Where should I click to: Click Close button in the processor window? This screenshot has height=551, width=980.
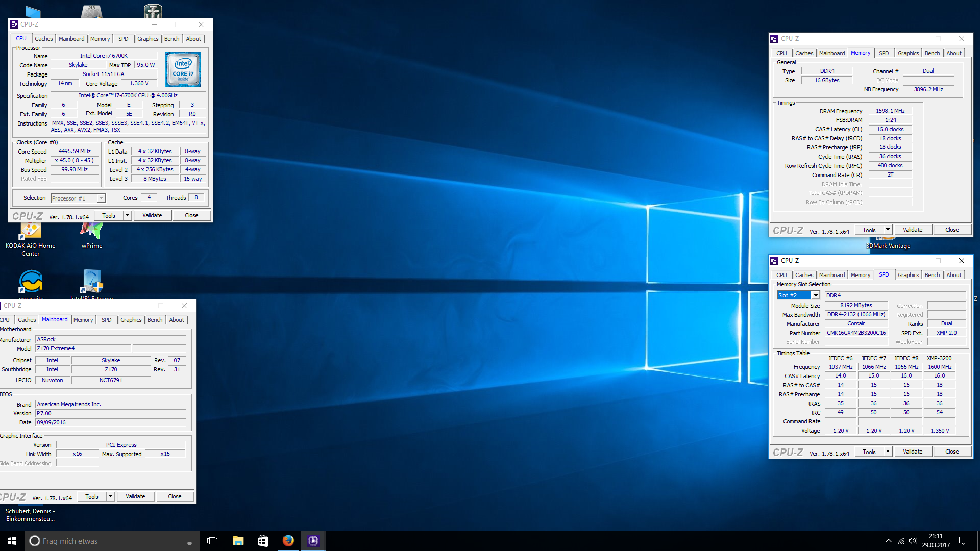(x=191, y=216)
